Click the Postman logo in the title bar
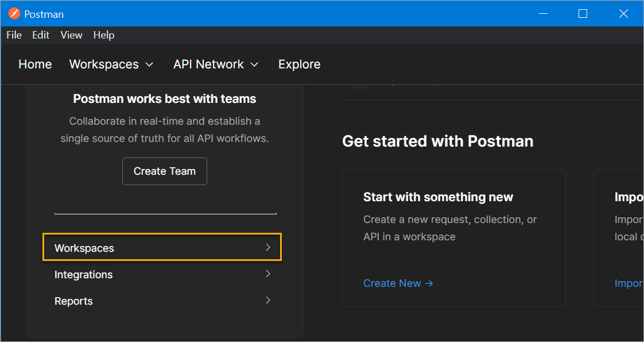 pyautogui.click(x=14, y=14)
